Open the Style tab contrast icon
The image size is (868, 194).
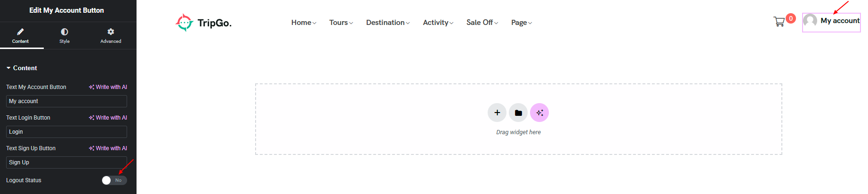point(64,32)
